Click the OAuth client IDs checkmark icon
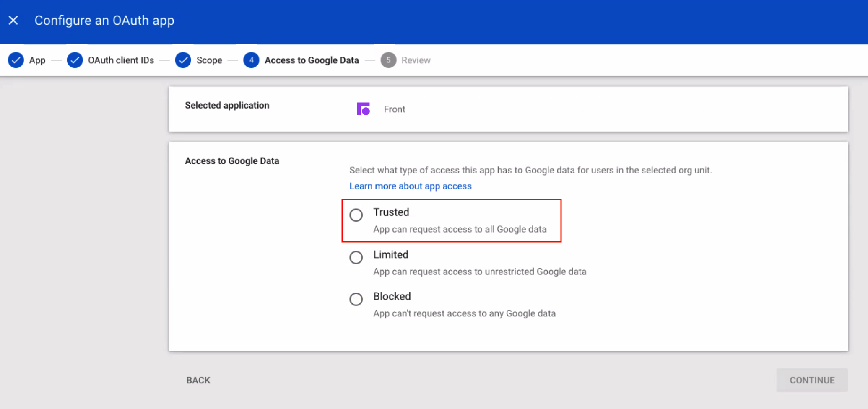868x409 pixels. (x=75, y=60)
